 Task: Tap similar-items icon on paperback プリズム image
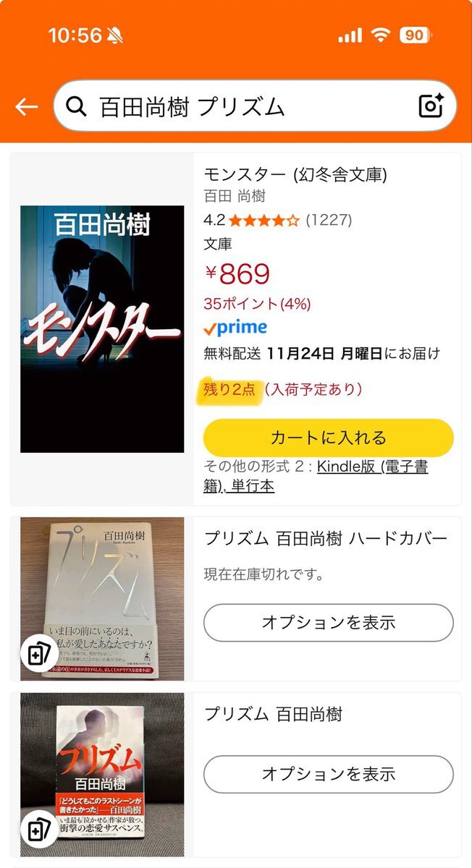click(36, 829)
